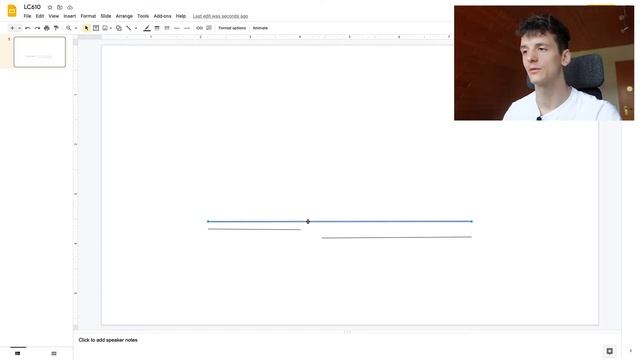The width and height of the screenshot is (640, 360).
Task: Open the new slide layout dropdown
Action: (19, 28)
